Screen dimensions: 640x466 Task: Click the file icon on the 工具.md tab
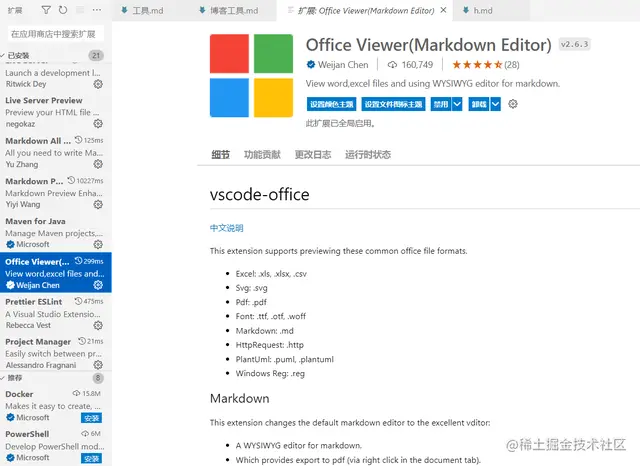(124, 10)
